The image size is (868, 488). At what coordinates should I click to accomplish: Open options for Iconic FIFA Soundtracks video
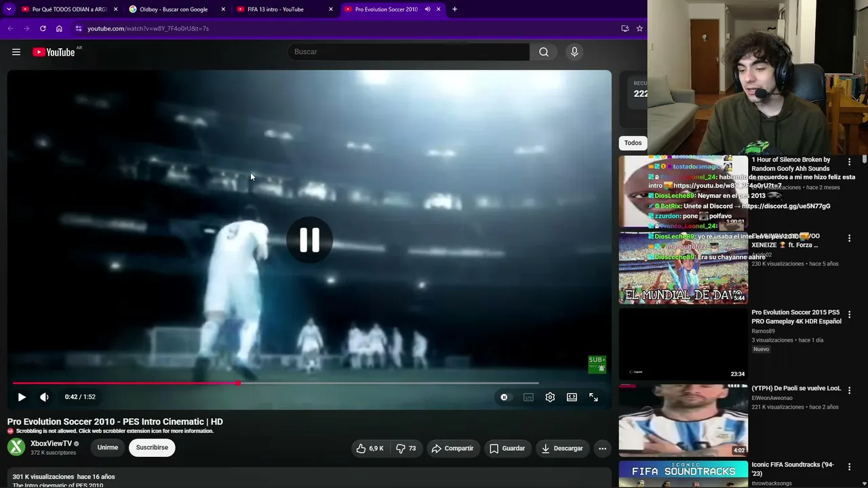(849, 467)
